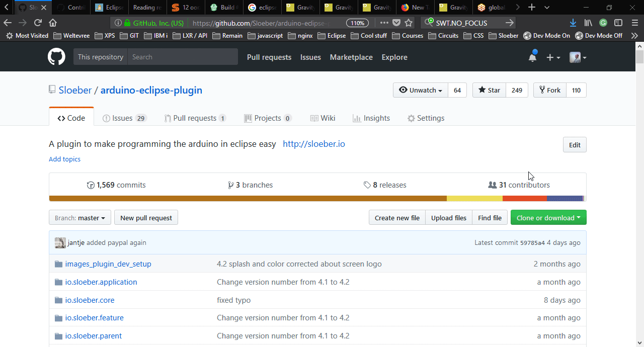Click the GitHub repository search field
Image resolution: width=644 pixels, height=347 pixels.
point(182,57)
